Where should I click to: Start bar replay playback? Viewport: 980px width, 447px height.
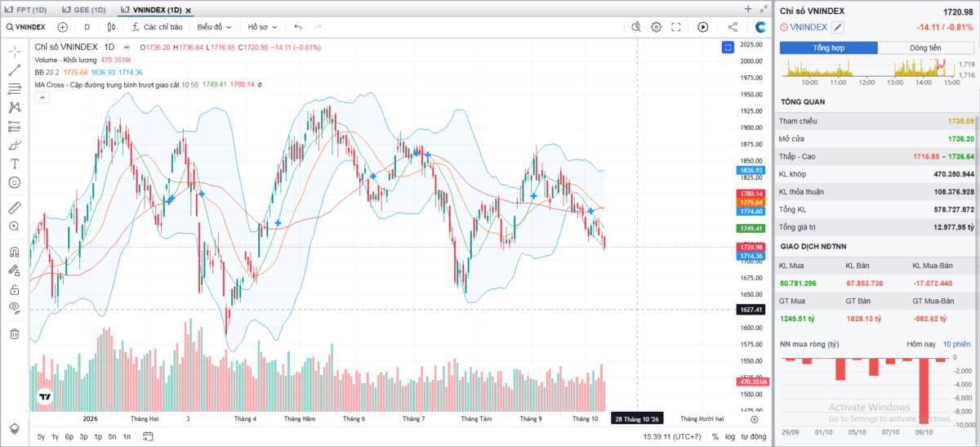click(703, 27)
